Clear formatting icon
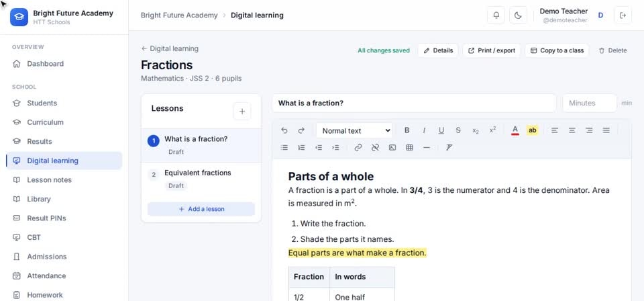The height and width of the screenshot is (301, 644). click(x=449, y=148)
